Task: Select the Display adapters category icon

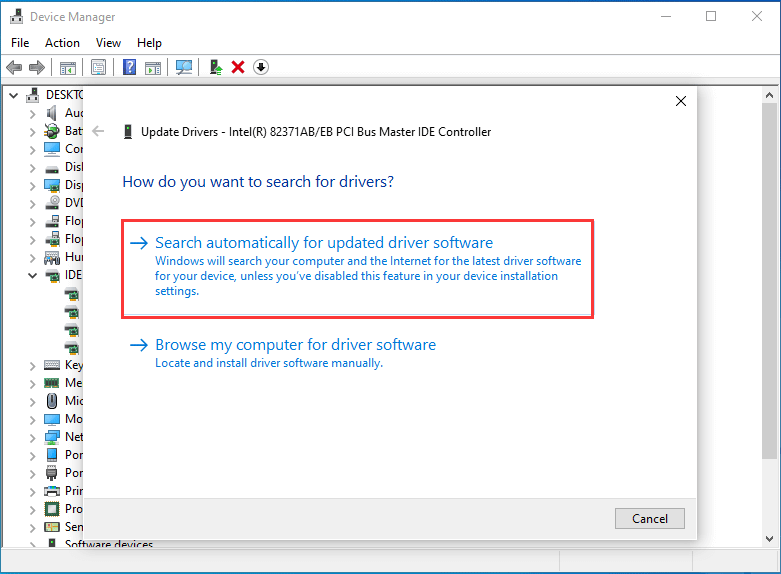Action: [52, 185]
